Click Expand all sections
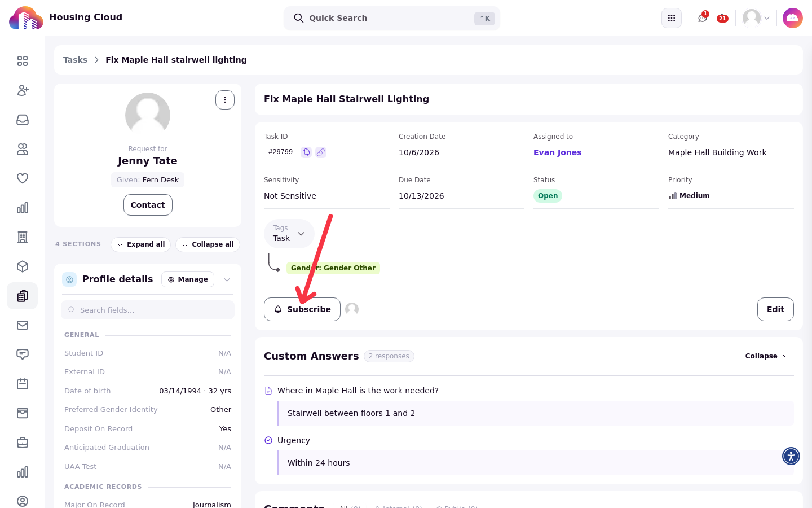The image size is (812, 508). (141, 244)
